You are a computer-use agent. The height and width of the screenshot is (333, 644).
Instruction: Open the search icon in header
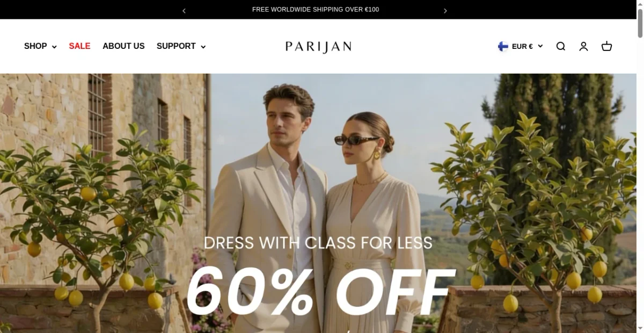click(x=561, y=46)
